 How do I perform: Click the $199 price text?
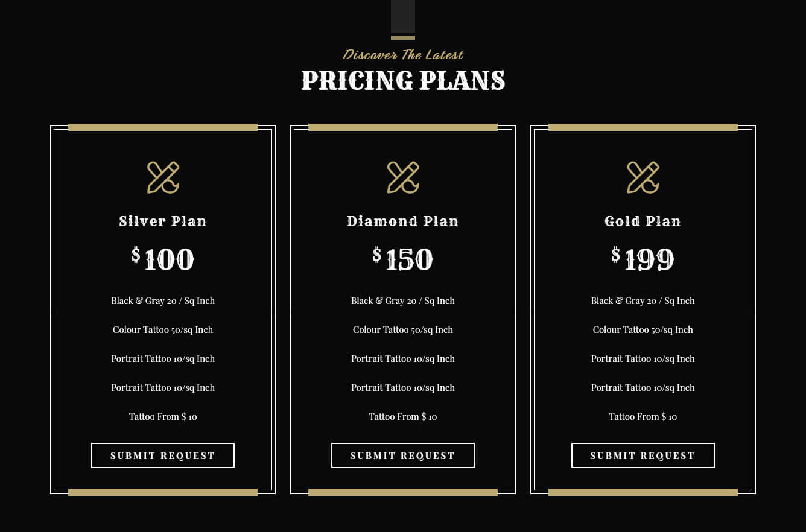(x=643, y=259)
